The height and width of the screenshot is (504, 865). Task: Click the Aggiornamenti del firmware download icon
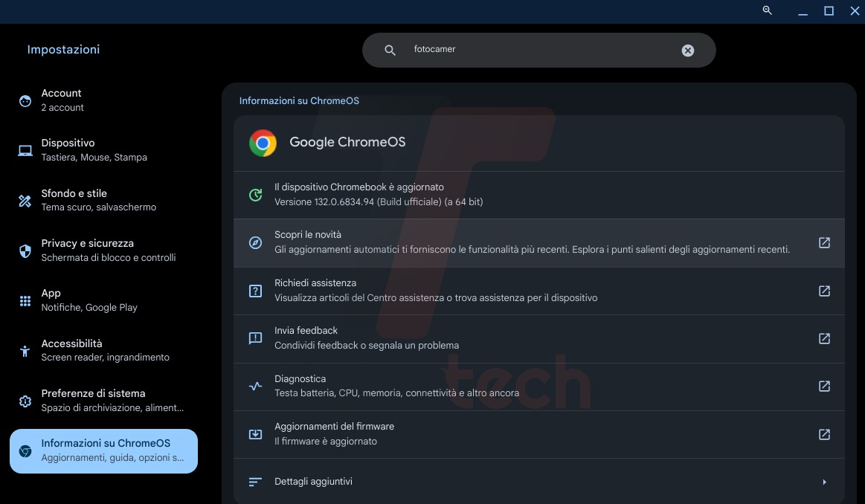255,433
